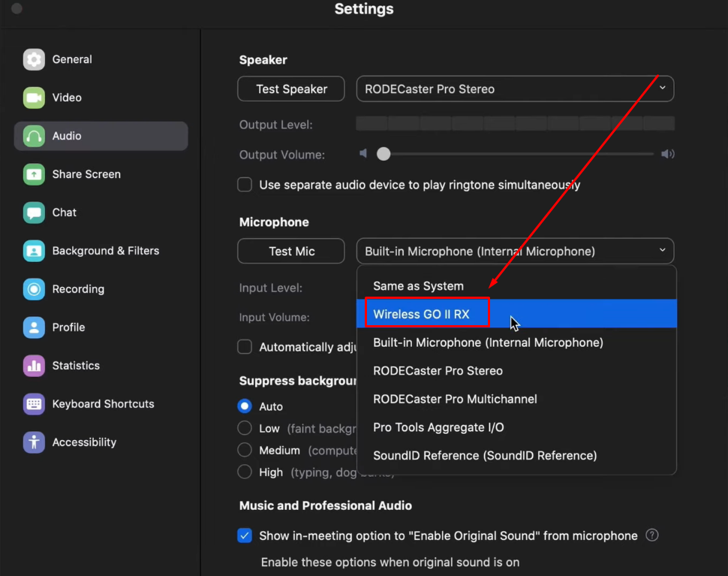Viewport: 728px width, 576px height.
Task: Click the Output Level meter bar
Action: coord(515,124)
